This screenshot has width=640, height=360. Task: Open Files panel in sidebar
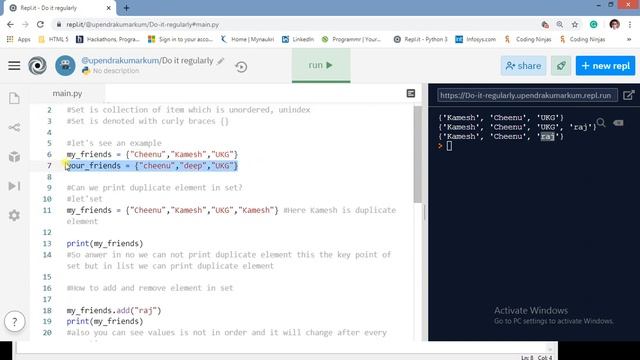[14, 98]
